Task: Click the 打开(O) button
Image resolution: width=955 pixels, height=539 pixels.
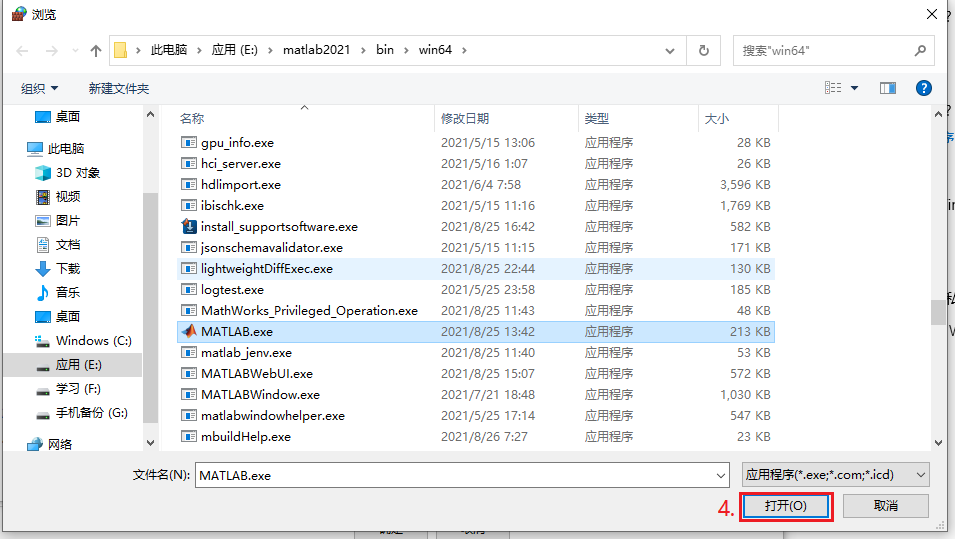Action: tap(786, 506)
